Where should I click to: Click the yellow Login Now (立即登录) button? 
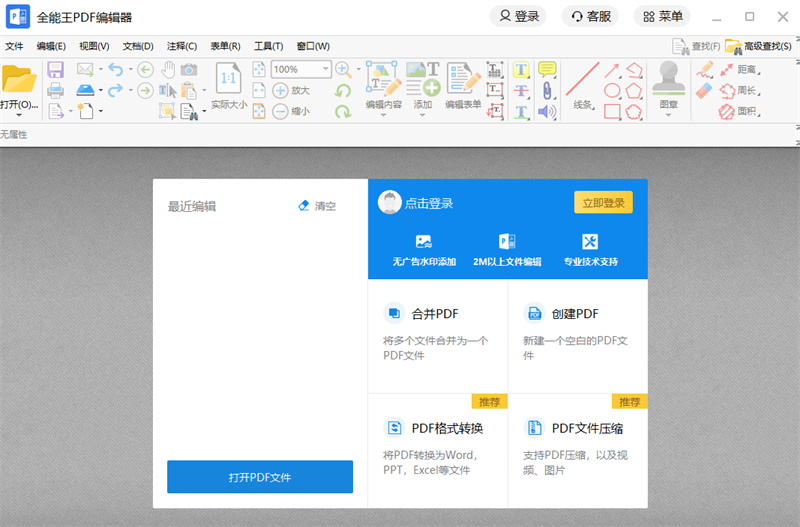coord(603,203)
